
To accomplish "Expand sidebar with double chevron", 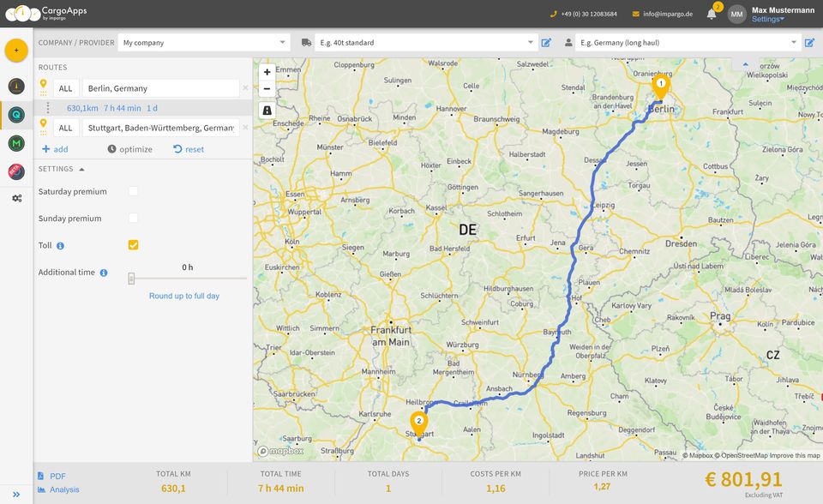I will point(16,494).
